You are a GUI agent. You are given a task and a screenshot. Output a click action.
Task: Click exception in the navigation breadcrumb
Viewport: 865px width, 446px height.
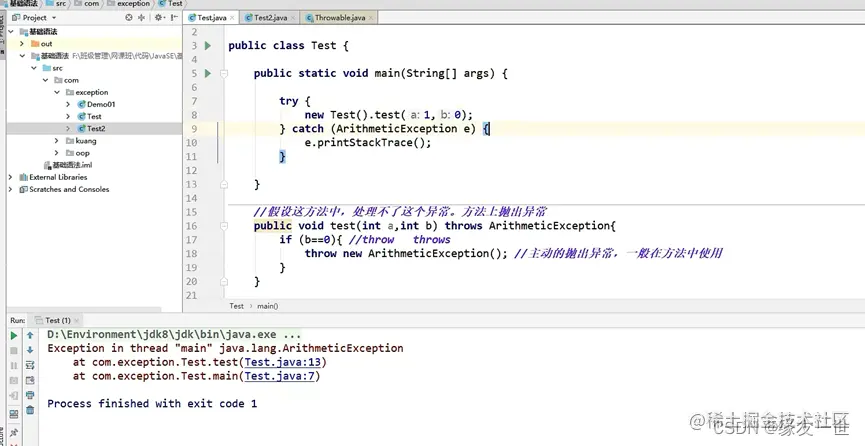coord(129,3)
